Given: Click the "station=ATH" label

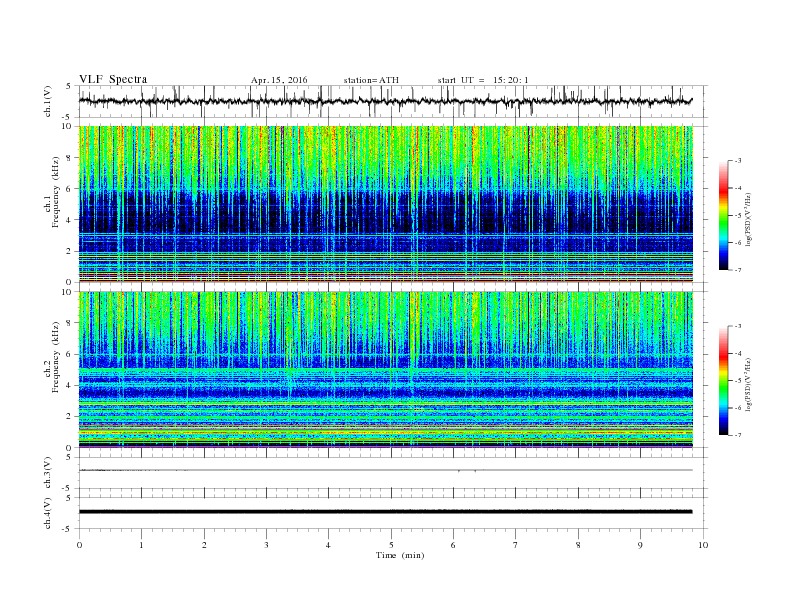Looking at the screenshot, I should pos(371,80).
